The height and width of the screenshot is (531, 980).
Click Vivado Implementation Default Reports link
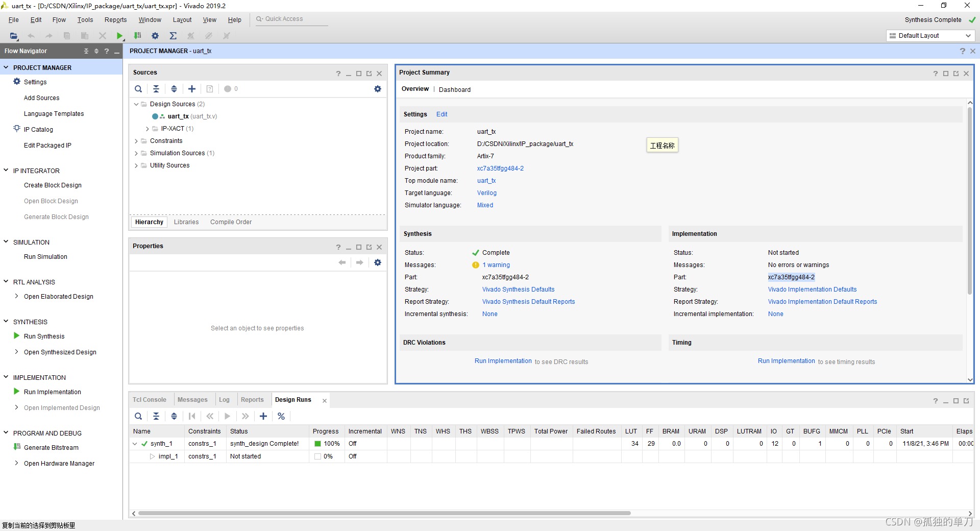[x=822, y=302]
